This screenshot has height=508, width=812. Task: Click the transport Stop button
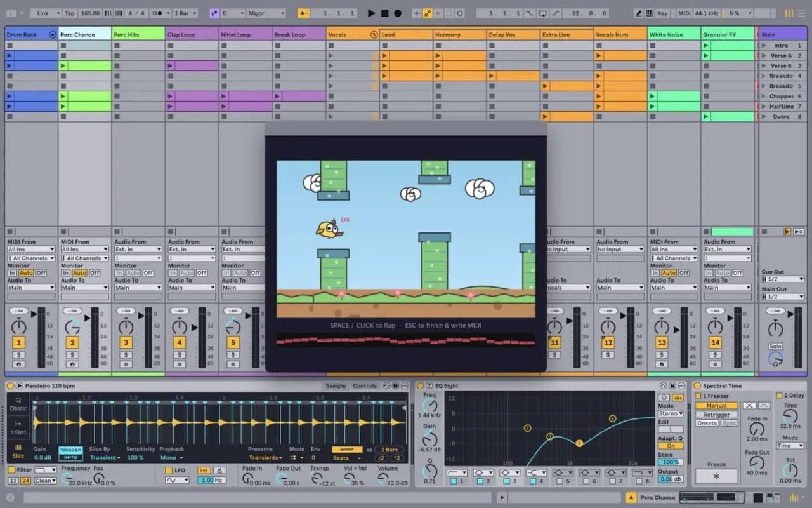[384, 13]
